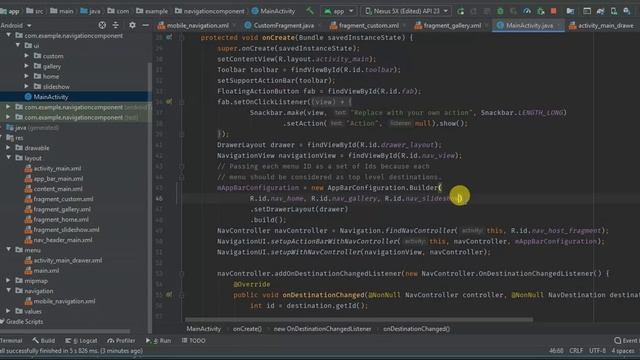The height and width of the screenshot is (360, 640).
Task: Click the CRLF line separator in status bar
Action: coord(576,351)
